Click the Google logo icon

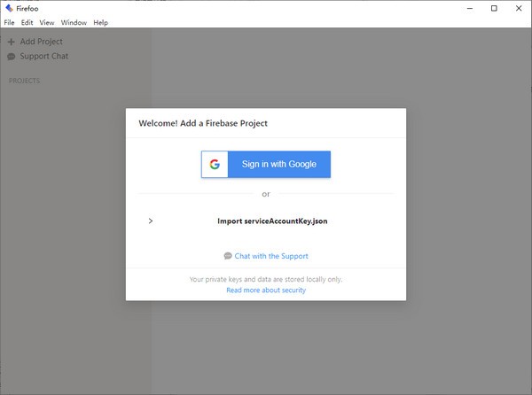click(215, 164)
